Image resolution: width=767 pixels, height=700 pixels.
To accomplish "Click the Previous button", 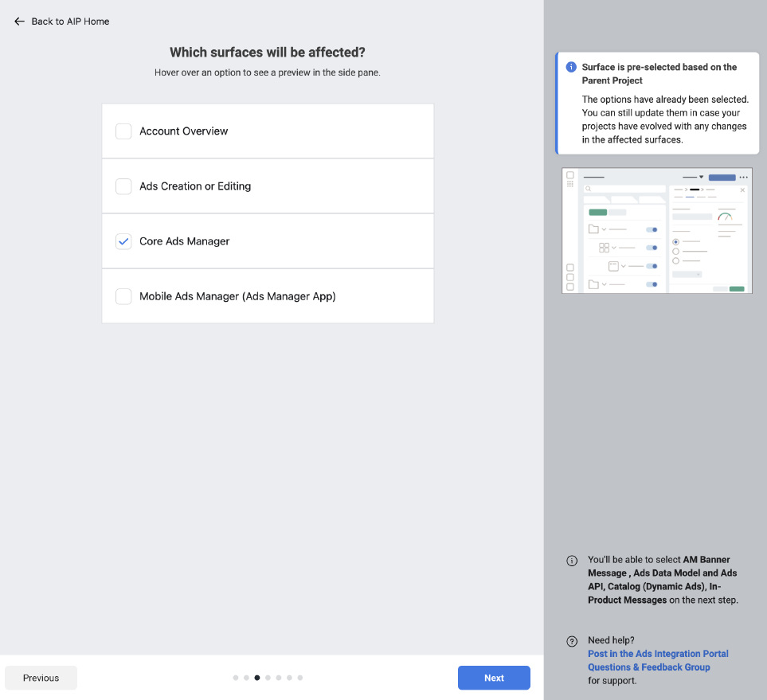I will 41,678.
